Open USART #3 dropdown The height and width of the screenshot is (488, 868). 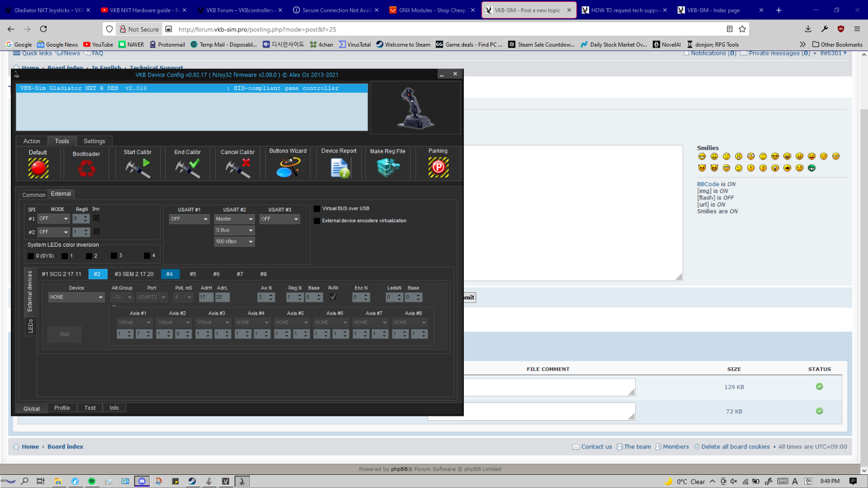[x=279, y=219]
